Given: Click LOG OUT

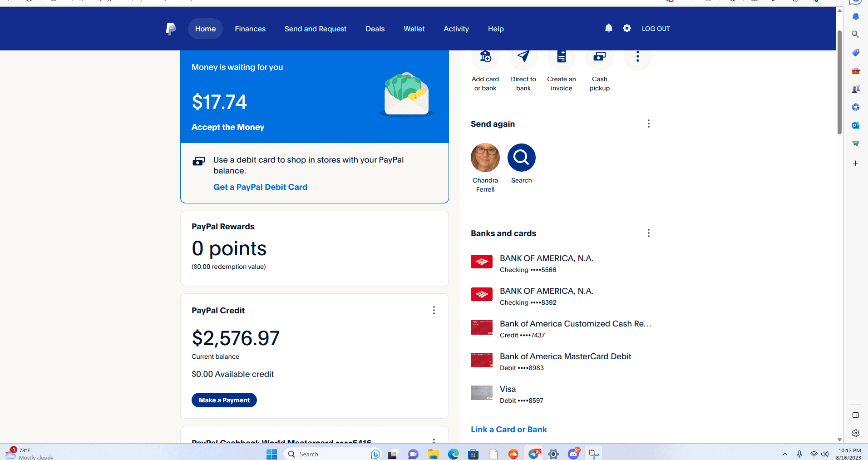Looking at the screenshot, I should point(656,29).
